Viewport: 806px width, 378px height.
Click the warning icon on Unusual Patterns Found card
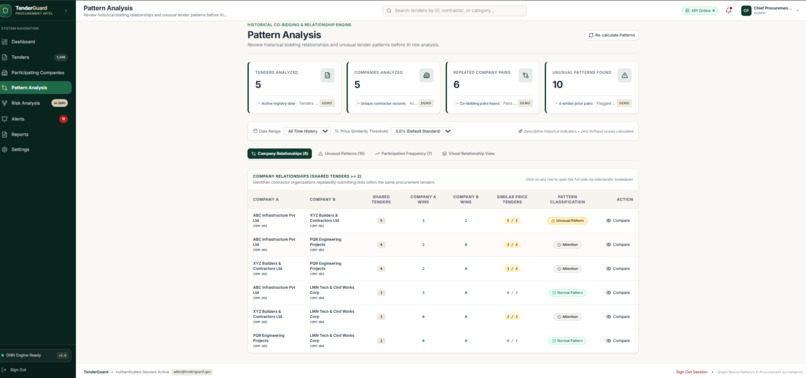coord(625,75)
